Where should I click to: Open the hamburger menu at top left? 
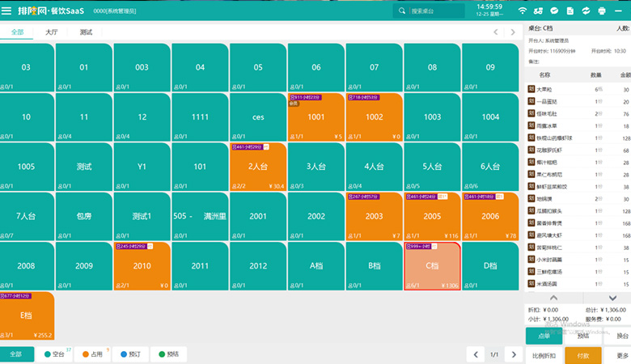7,11
